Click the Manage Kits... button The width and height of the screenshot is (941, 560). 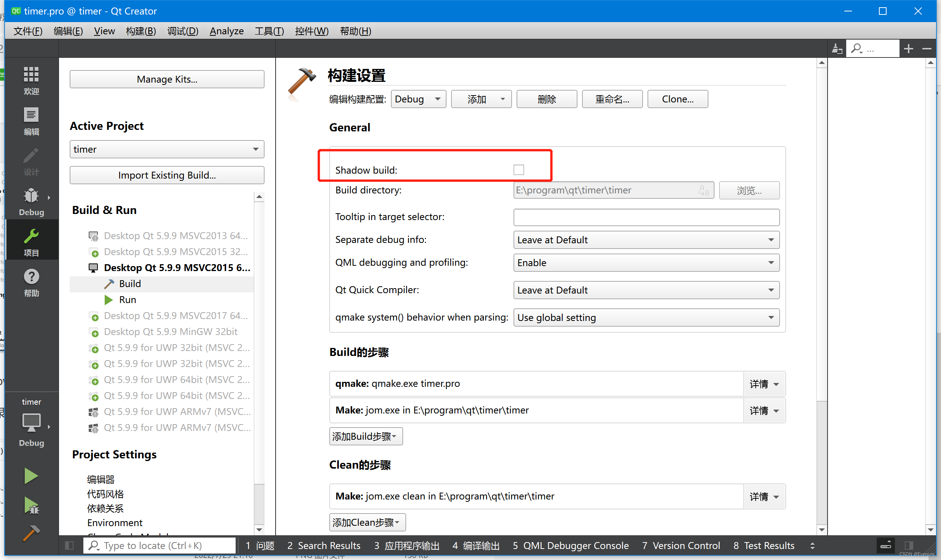pyautogui.click(x=166, y=79)
